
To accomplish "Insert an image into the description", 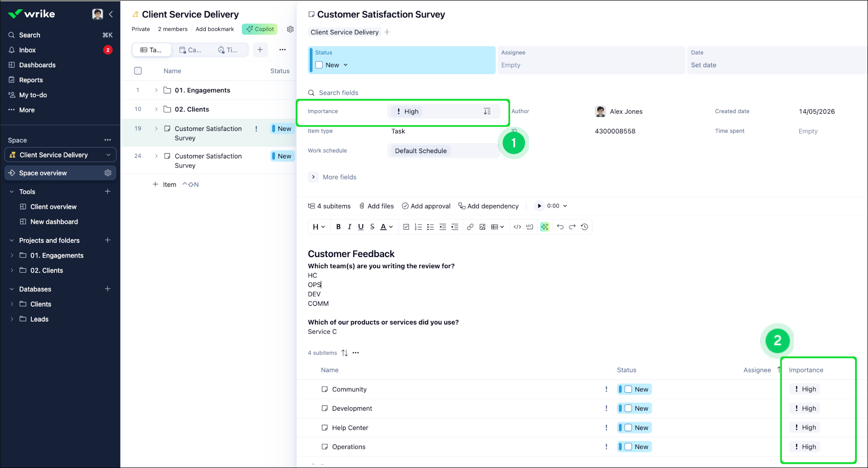I will point(482,227).
